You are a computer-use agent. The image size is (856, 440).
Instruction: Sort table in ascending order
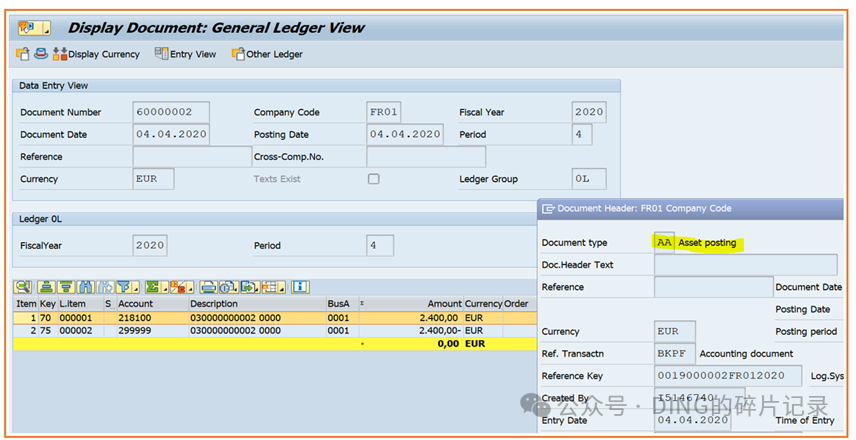point(47,287)
